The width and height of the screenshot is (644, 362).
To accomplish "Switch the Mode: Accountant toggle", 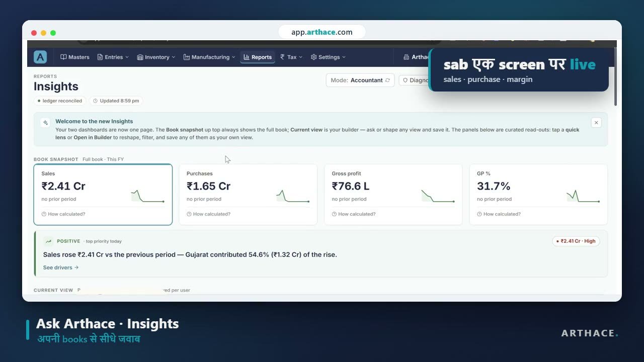I will [360, 80].
